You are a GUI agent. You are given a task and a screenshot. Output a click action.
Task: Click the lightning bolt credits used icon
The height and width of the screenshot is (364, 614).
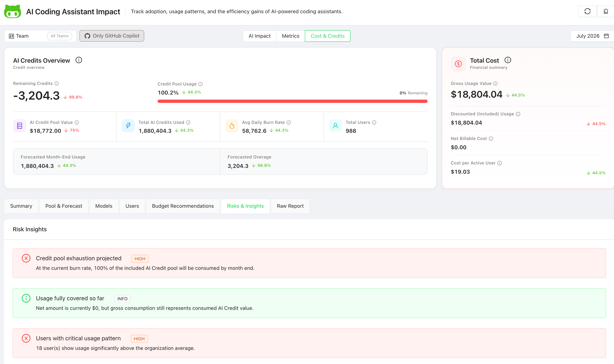point(128,126)
